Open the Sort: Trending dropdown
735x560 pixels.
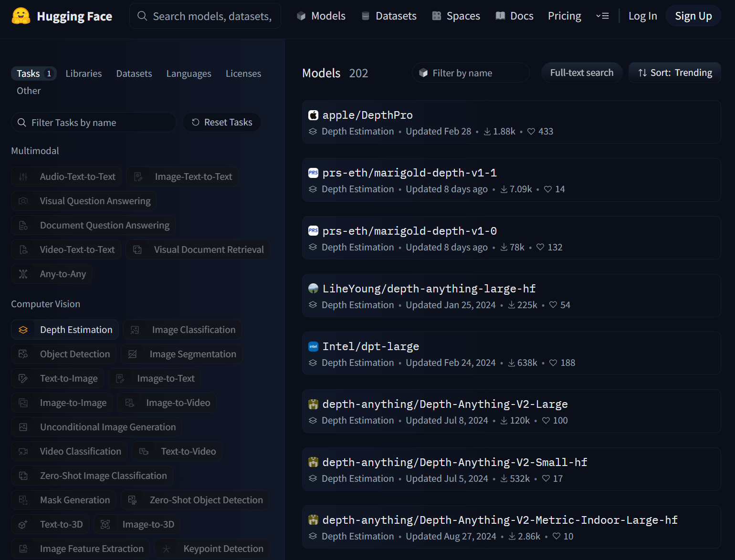pos(675,73)
